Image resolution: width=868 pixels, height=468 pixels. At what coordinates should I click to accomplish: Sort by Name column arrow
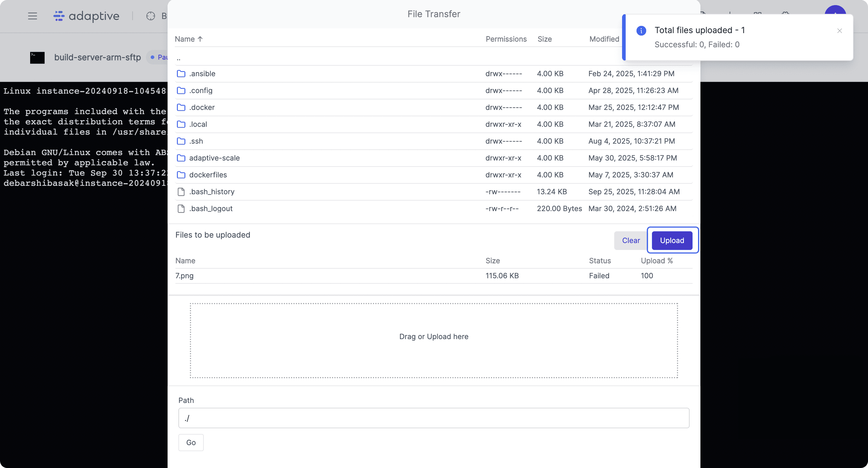pyautogui.click(x=200, y=39)
